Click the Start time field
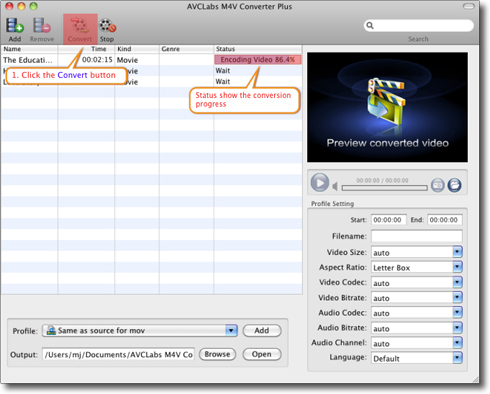 pos(388,220)
